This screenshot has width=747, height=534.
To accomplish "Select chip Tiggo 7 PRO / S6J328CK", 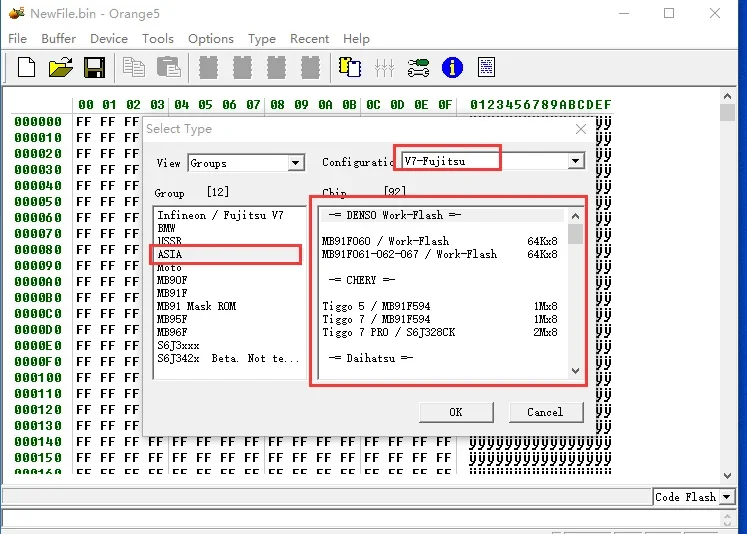I will coord(442,332).
